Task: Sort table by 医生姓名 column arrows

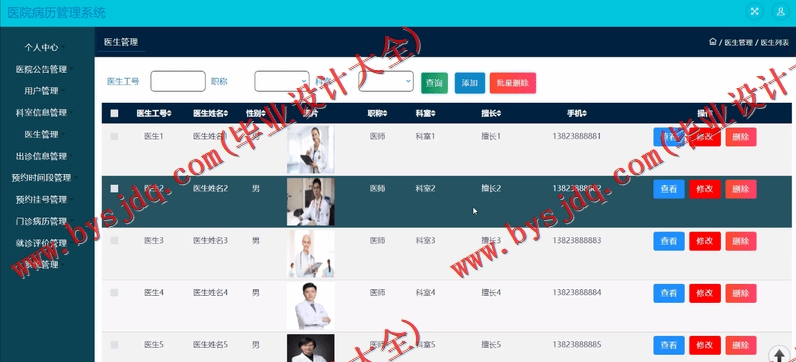Action: pyautogui.click(x=226, y=114)
